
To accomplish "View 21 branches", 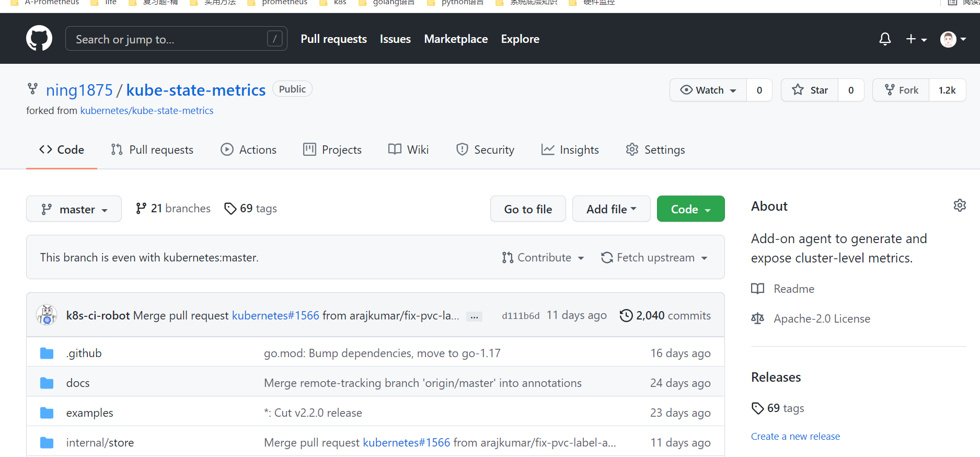I will [x=173, y=208].
